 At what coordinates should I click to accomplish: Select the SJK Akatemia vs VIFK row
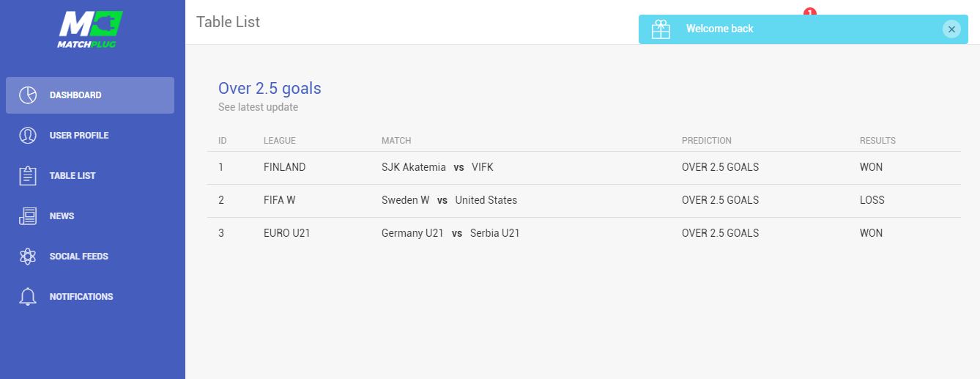coord(584,167)
